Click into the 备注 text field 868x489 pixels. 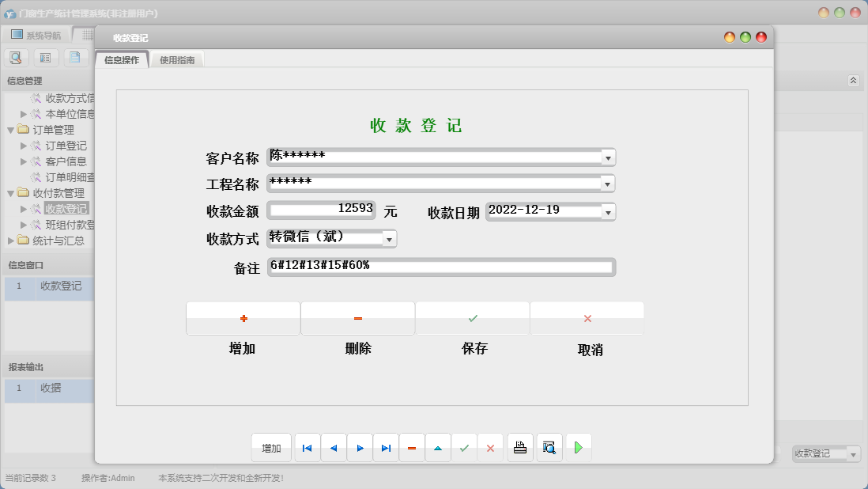coord(440,267)
